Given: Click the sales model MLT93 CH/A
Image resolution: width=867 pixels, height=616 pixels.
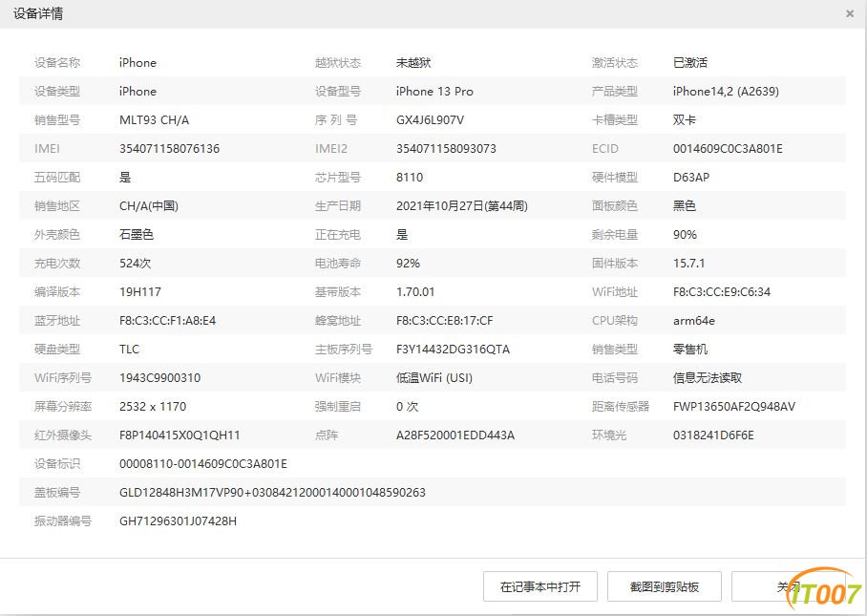Looking at the screenshot, I should click(x=155, y=120).
